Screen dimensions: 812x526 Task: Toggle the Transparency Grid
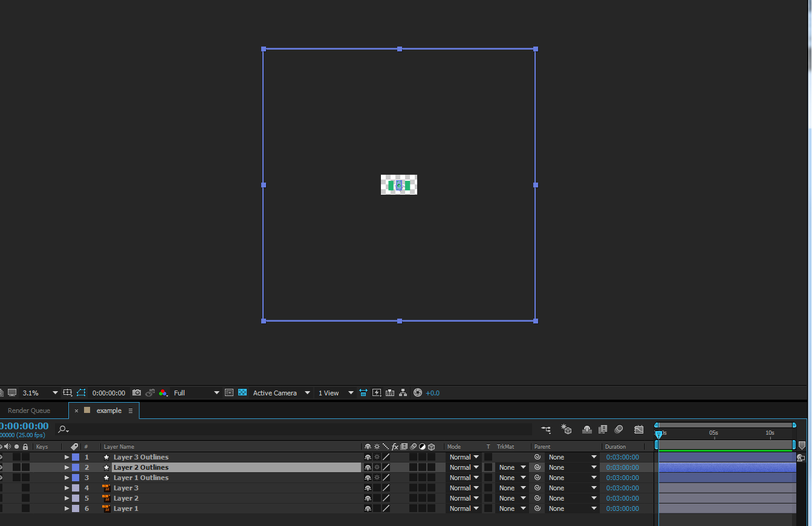pyautogui.click(x=242, y=392)
